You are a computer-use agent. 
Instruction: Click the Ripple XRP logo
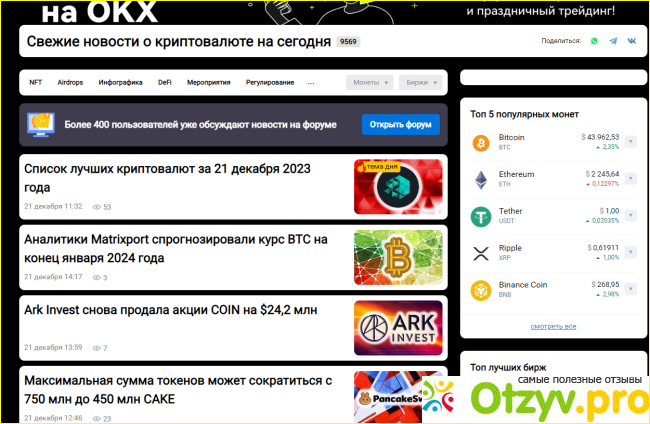[x=481, y=253]
